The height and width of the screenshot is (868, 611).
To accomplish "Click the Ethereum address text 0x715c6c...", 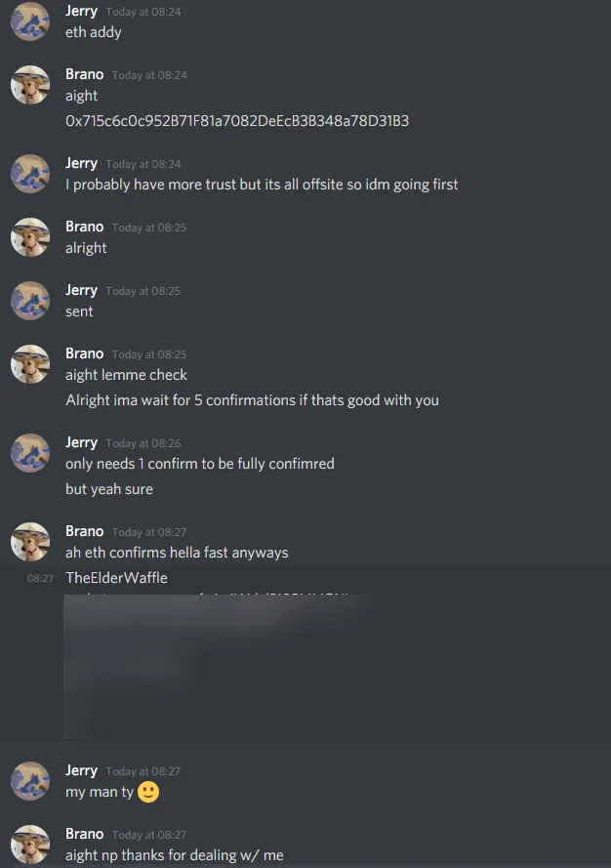I will tap(237, 121).
